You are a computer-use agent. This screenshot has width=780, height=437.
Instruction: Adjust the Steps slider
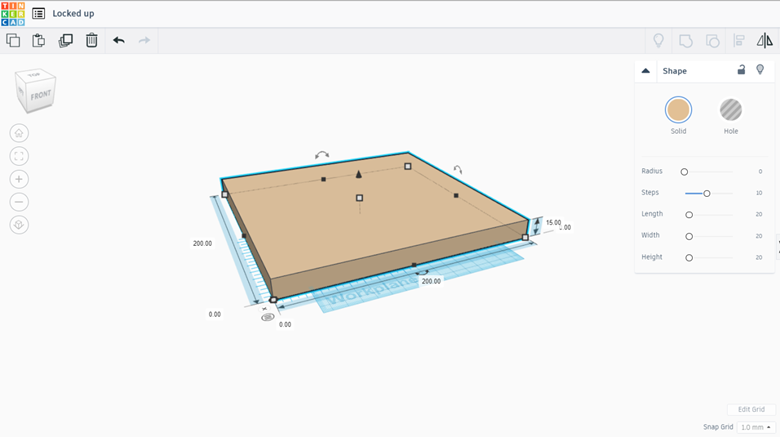[706, 193]
